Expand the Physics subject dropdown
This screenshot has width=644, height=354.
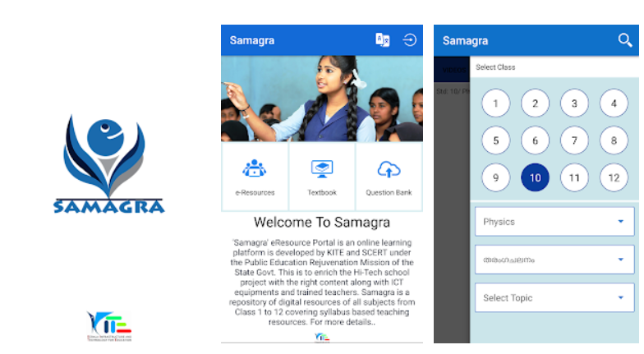coord(554,222)
